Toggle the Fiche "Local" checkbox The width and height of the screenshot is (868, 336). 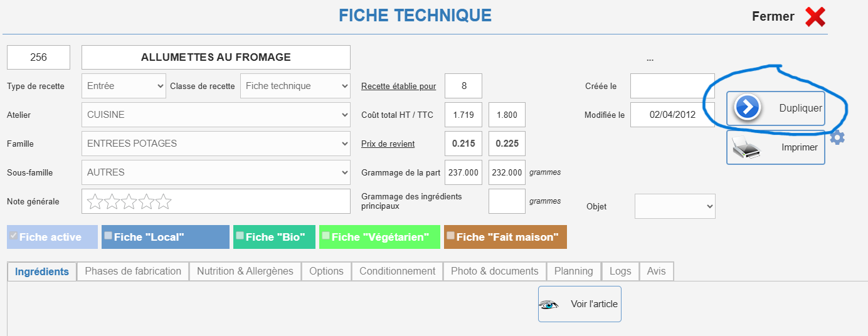click(109, 236)
